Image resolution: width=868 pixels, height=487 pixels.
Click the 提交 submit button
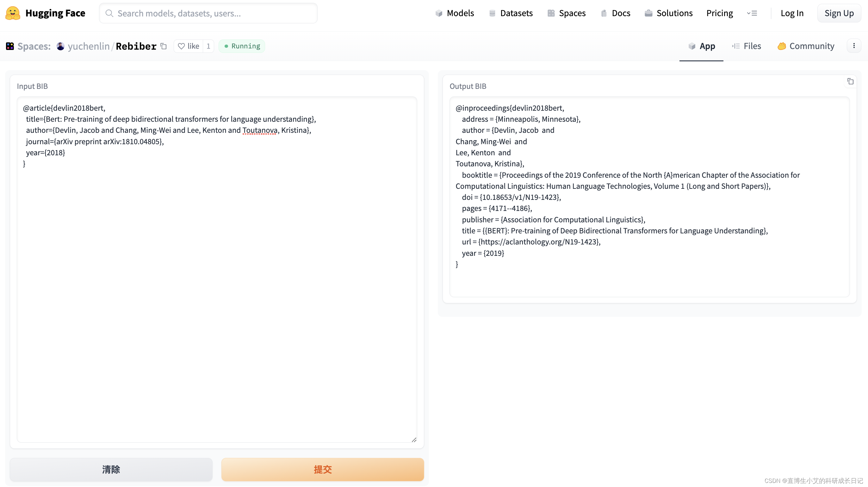click(322, 469)
